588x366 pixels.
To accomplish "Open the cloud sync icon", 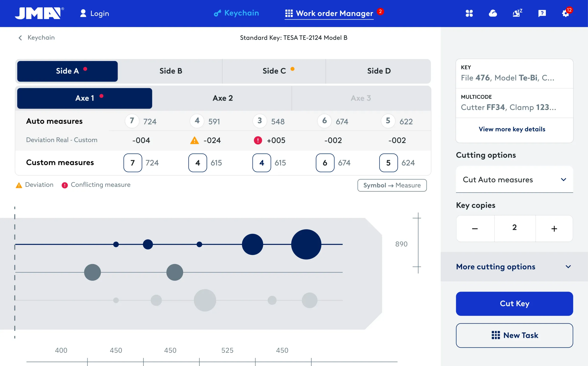I will click(x=493, y=13).
